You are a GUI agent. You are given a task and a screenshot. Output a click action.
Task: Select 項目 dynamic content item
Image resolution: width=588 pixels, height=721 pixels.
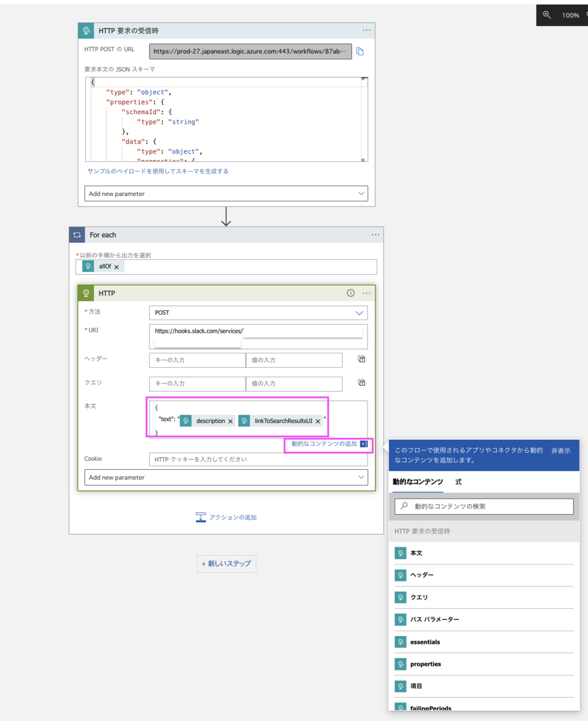pyautogui.click(x=483, y=686)
